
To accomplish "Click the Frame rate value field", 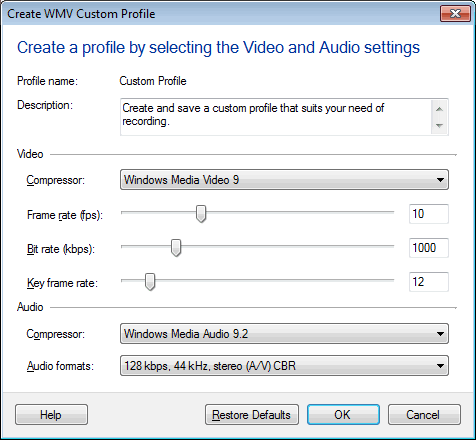I will click(429, 214).
